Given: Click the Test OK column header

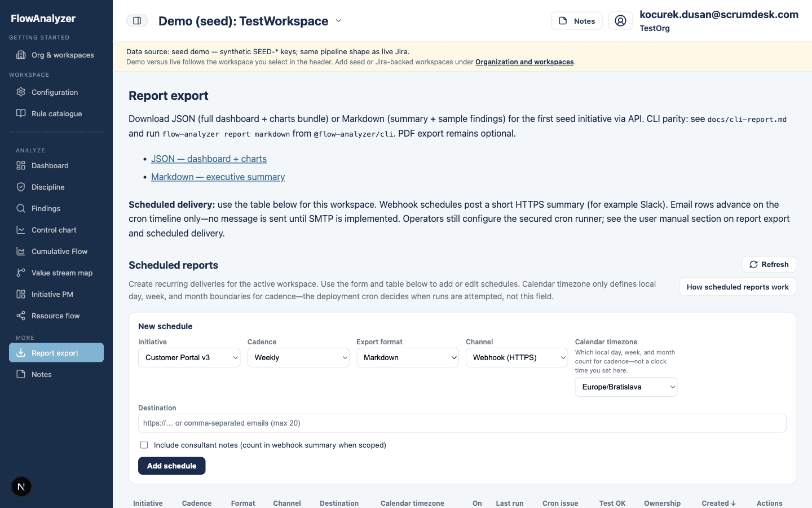Looking at the screenshot, I should pyautogui.click(x=612, y=503).
